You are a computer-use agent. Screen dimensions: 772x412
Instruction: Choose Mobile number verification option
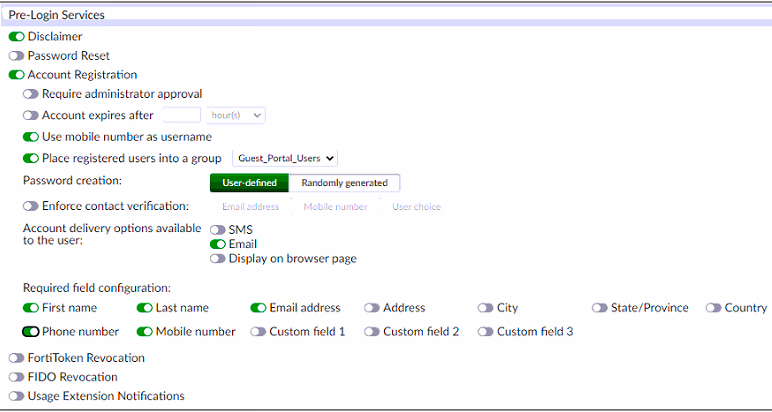tap(335, 207)
